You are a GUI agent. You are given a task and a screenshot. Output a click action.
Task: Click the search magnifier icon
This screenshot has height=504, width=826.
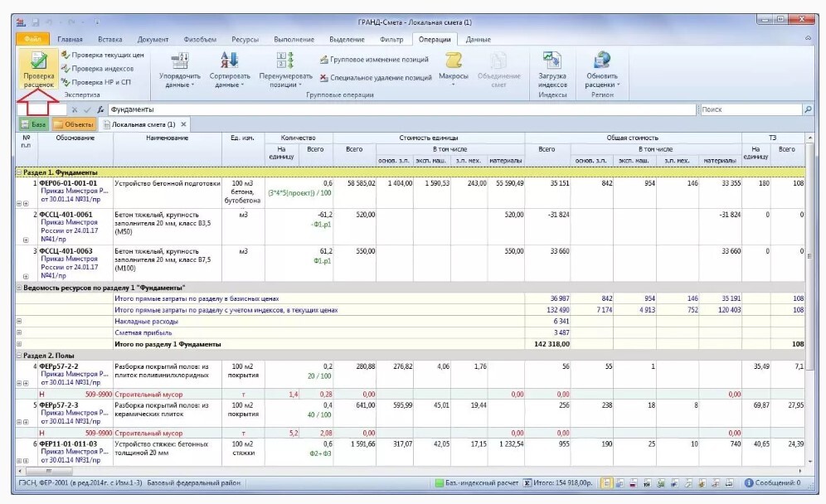(808, 109)
